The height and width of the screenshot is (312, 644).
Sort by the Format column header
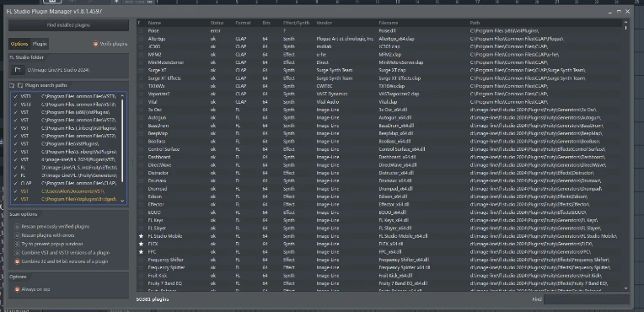243,23
